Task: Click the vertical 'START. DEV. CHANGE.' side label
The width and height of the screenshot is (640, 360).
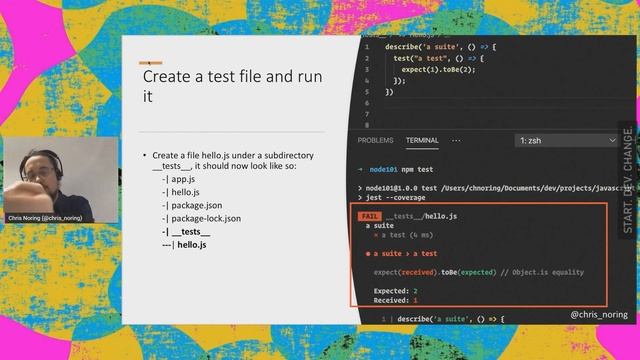Action: (x=629, y=180)
